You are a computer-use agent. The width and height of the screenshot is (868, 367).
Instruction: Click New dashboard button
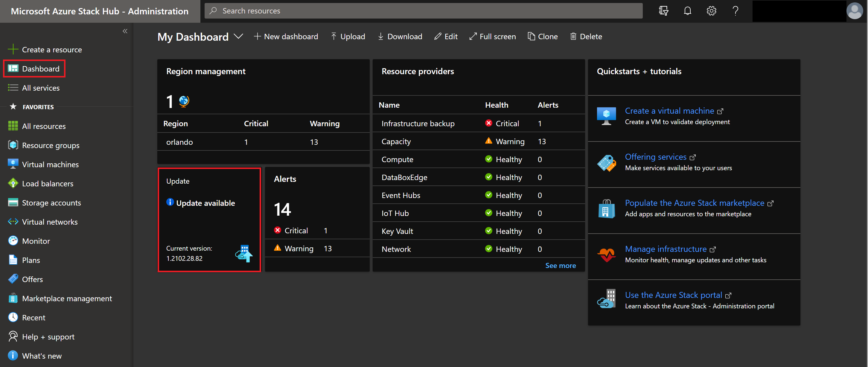tap(286, 36)
